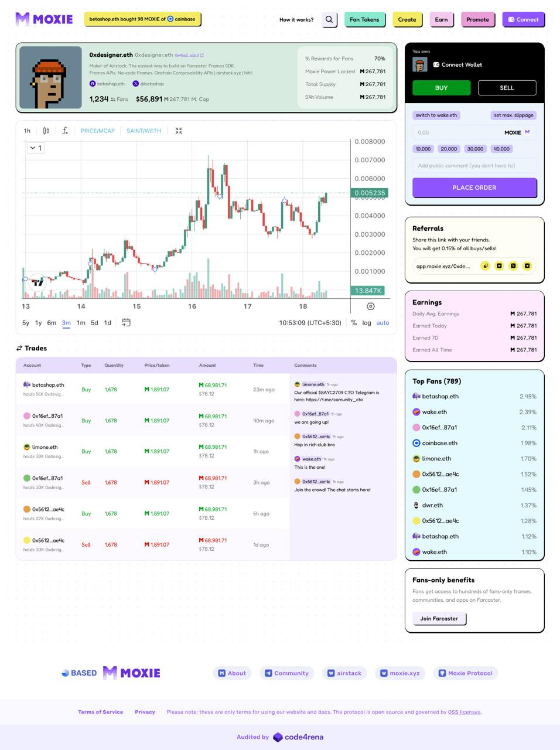Click the X @betashop profile badge
This screenshot has width=560, height=750.
(148, 84)
